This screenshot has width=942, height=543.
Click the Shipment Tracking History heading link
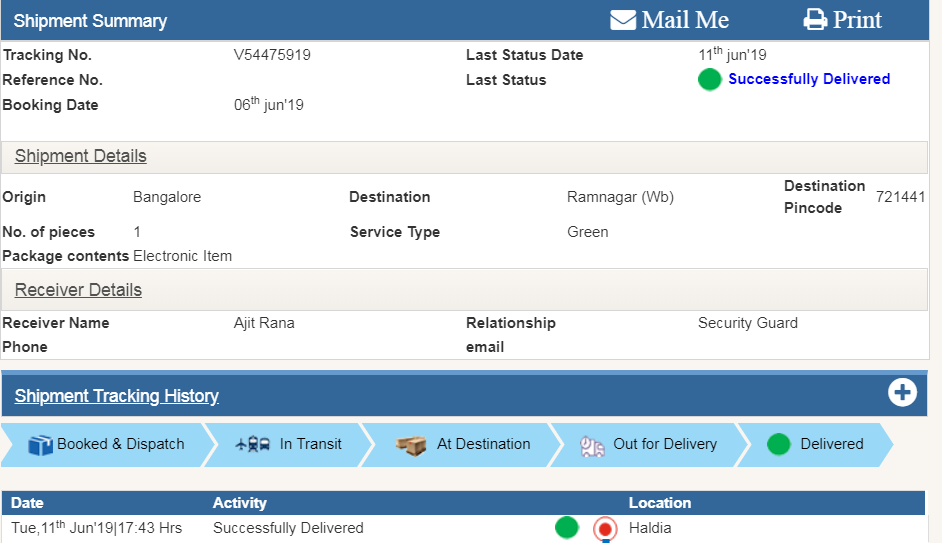coord(117,396)
